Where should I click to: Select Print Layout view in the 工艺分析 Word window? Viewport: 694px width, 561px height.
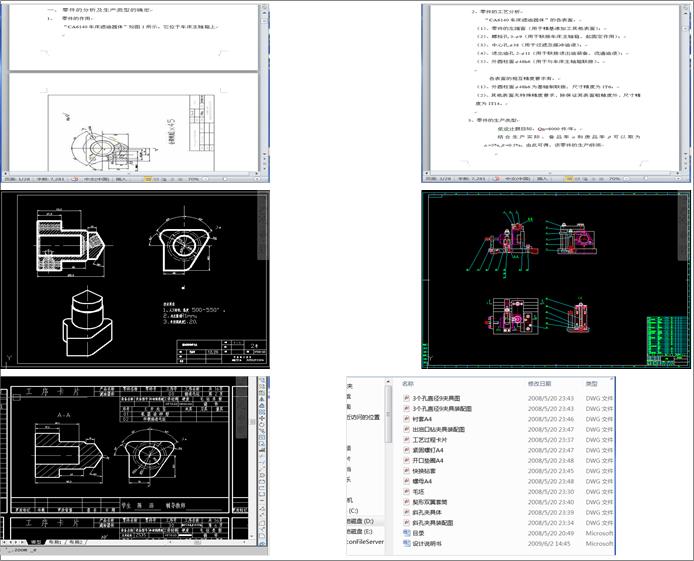[569, 179]
